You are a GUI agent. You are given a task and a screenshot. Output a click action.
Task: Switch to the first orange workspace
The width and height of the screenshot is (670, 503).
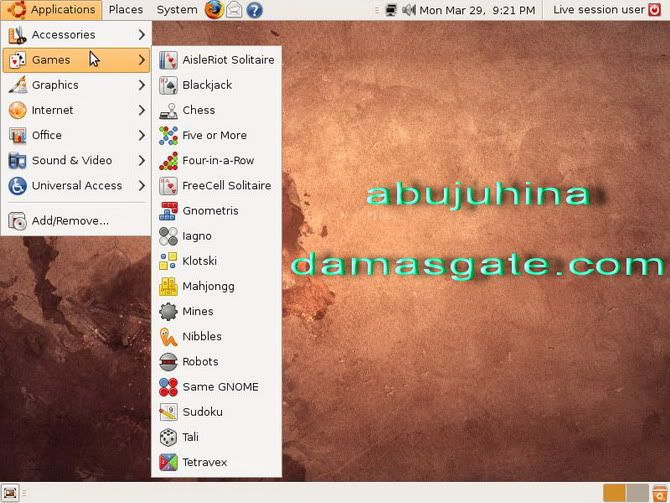614,493
